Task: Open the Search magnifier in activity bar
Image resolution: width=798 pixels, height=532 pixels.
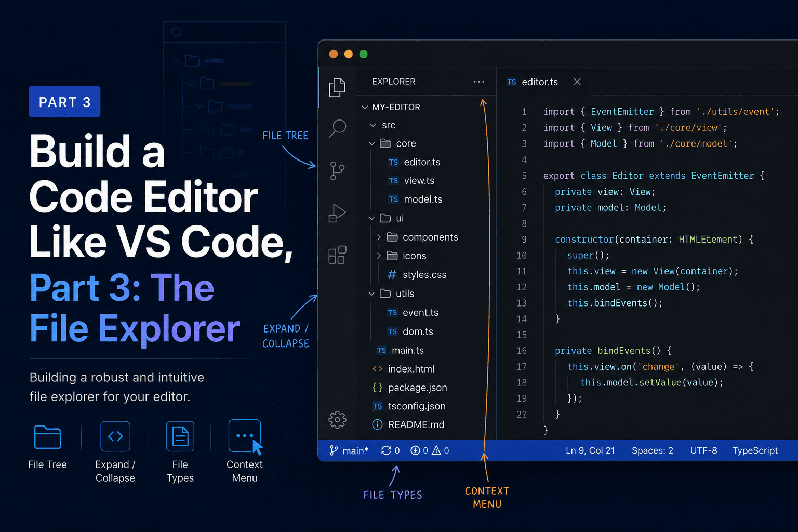Action: click(337, 128)
